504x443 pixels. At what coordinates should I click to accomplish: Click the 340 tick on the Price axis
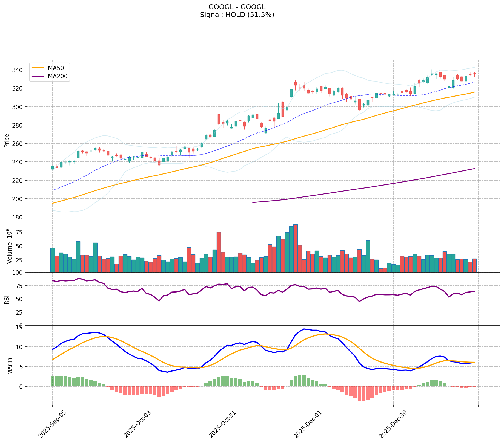coord(19,70)
